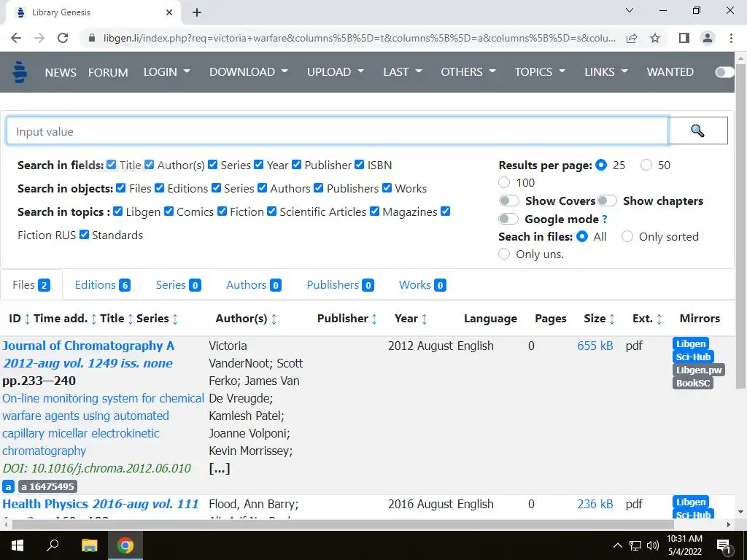Uncheck the Publisher search field checkbox
This screenshot has height=560, width=747.
[x=296, y=165]
